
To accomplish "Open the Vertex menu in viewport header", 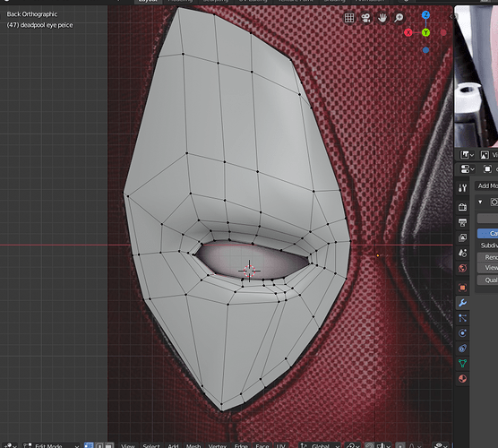I will (x=218, y=446).
